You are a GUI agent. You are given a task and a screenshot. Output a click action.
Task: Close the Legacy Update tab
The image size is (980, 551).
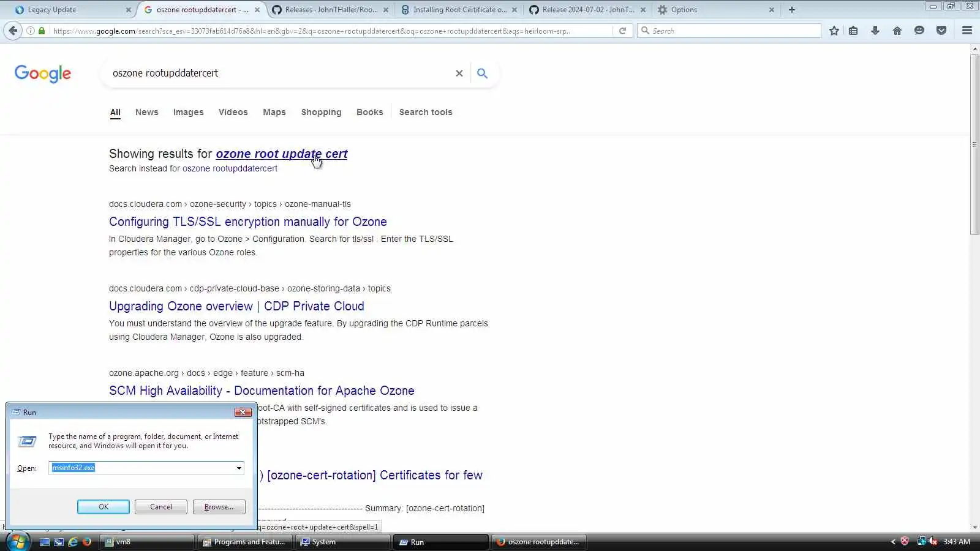click(128, 10)
